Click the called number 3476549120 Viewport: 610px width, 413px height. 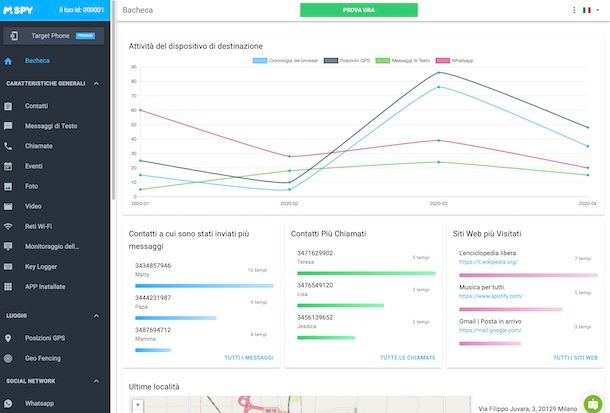click(x=315, y=285)
